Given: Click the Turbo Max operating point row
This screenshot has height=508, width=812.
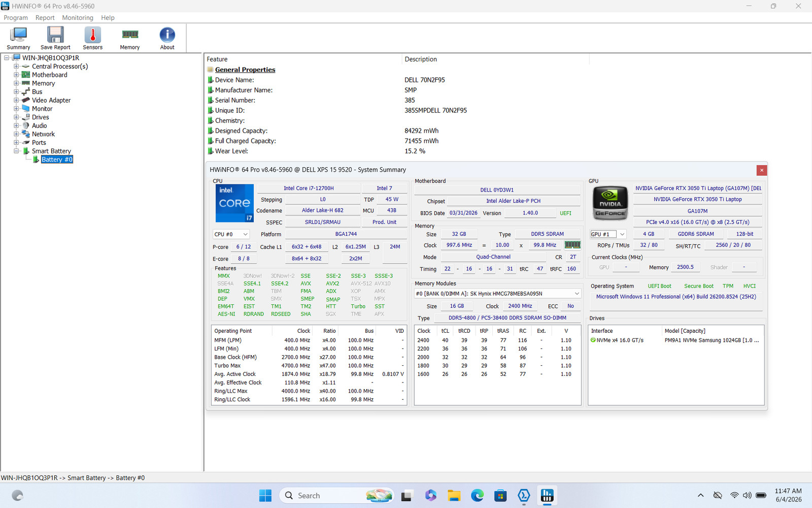Looking at the screenshot, I should (x=309, y=366).
